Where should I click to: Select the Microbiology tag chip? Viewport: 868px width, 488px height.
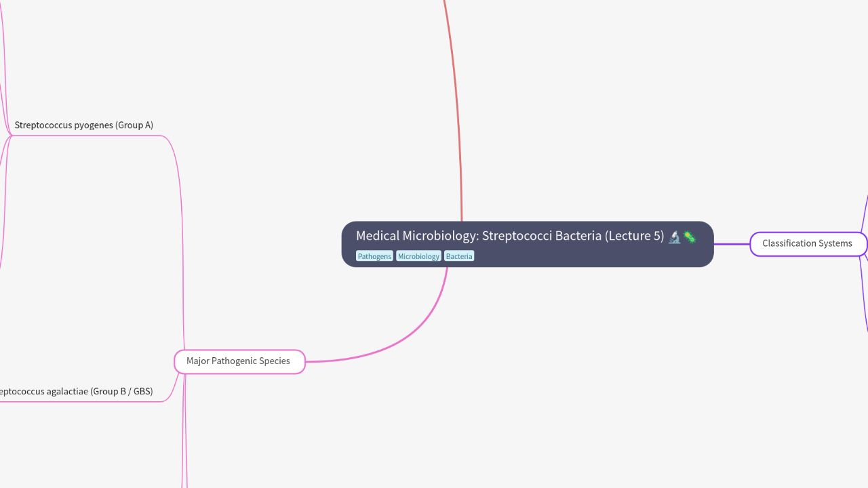pos(418,256)
